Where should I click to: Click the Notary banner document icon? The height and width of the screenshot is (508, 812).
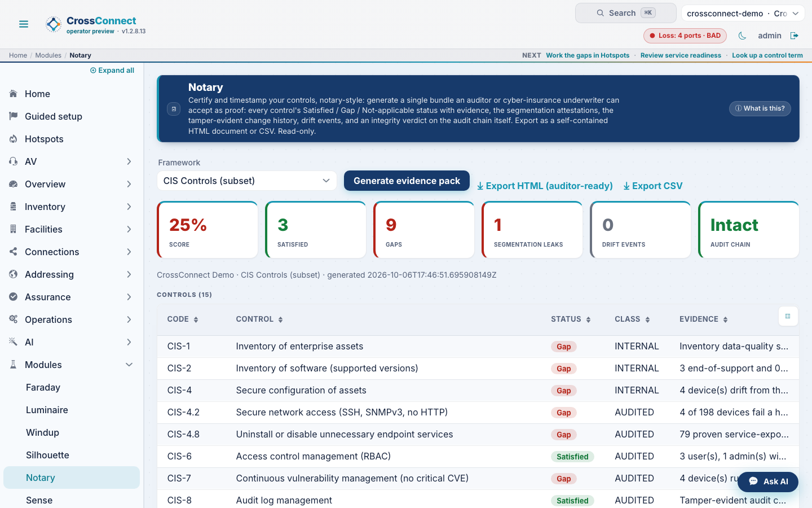click(x=174, y=109)
